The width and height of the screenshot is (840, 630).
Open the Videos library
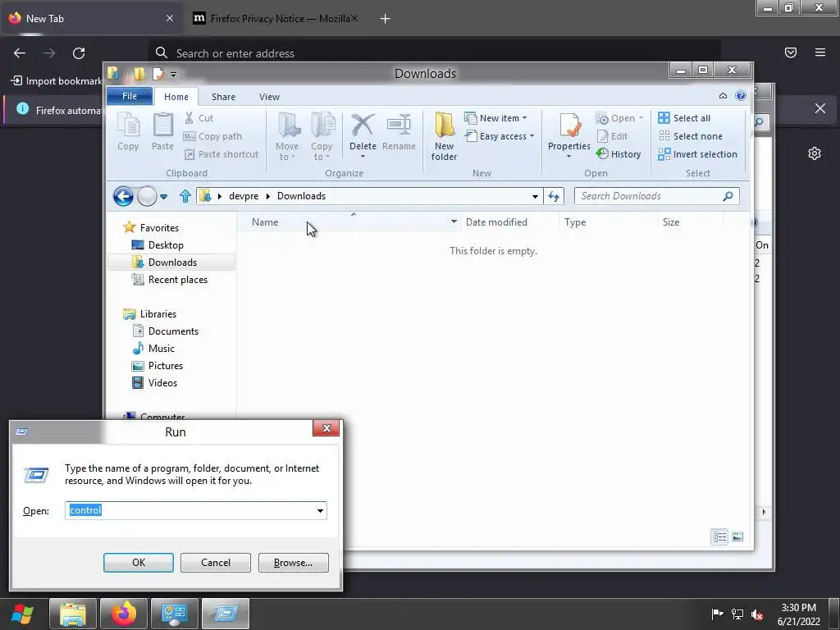154,383
